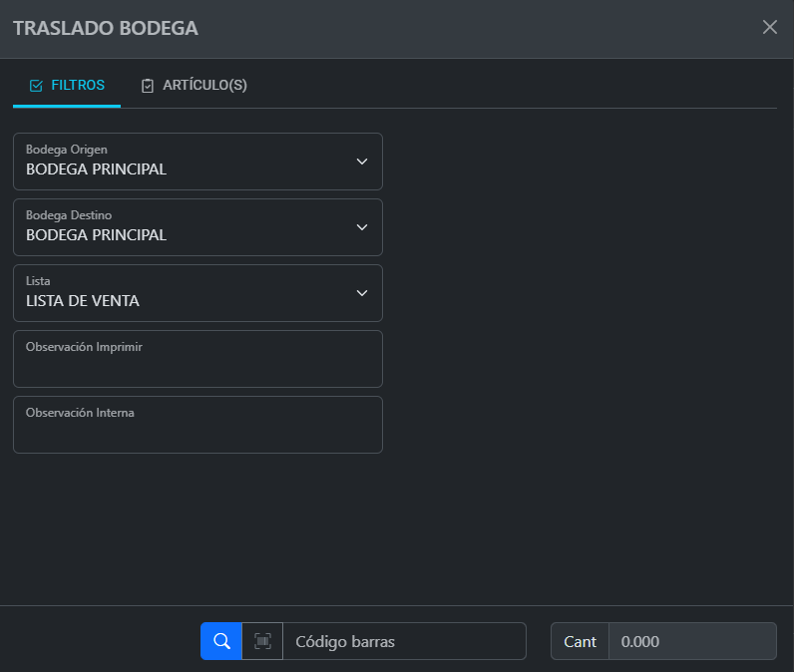Screen dimensions: 794x672
Task: Click into the Código barras input
Action: (x=404, y=641)
